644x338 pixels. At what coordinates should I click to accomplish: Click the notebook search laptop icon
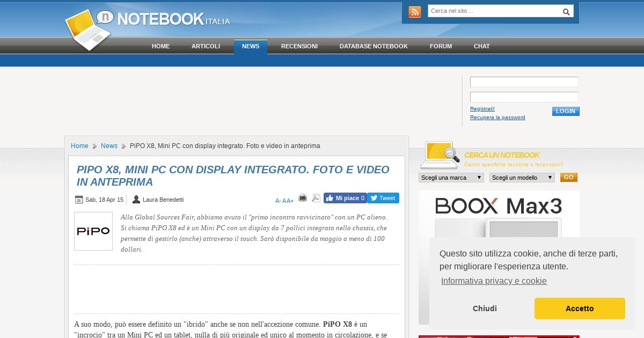[x=440, y=155]
